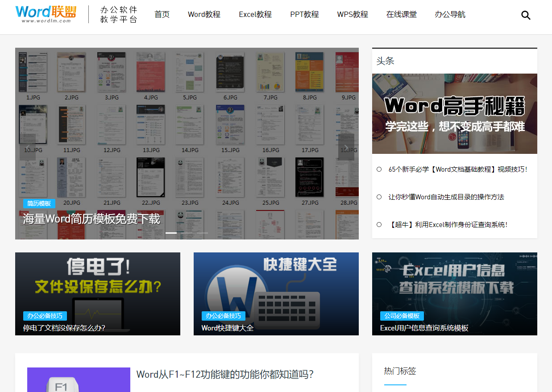Image resolution: width=552 pixels, height=392 pixels.
Task: Click the search magnifier icon
Action: pyautogui.click(x=526, y=15)
